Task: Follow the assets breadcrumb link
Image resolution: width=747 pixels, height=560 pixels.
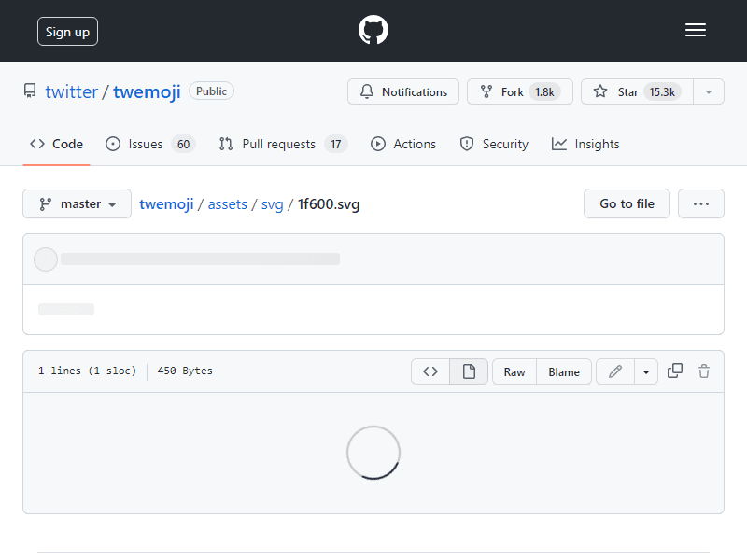Action: [227, 204]
